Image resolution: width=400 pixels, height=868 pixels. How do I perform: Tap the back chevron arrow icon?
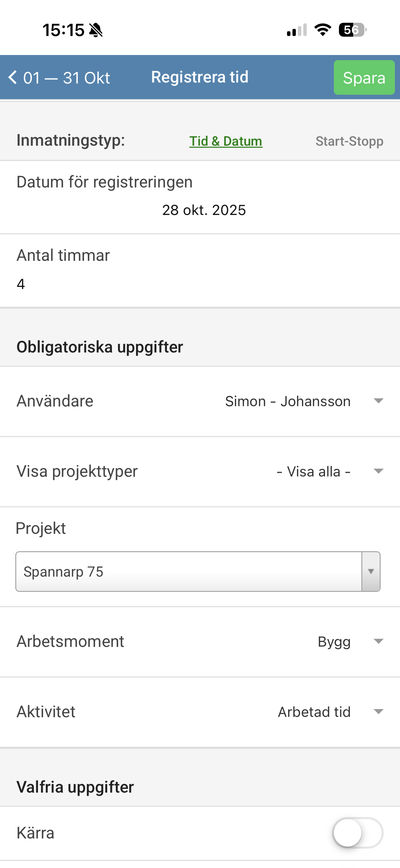pos(13,77)
